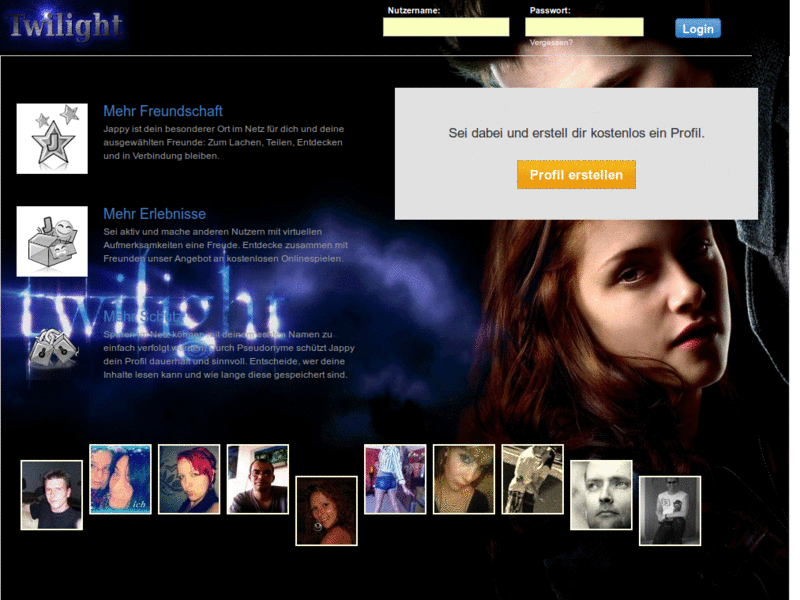This screenshot has width=800, height=600.
Task: Click the padlocks icon for Mehr Schutz
Action: point(53,348)
